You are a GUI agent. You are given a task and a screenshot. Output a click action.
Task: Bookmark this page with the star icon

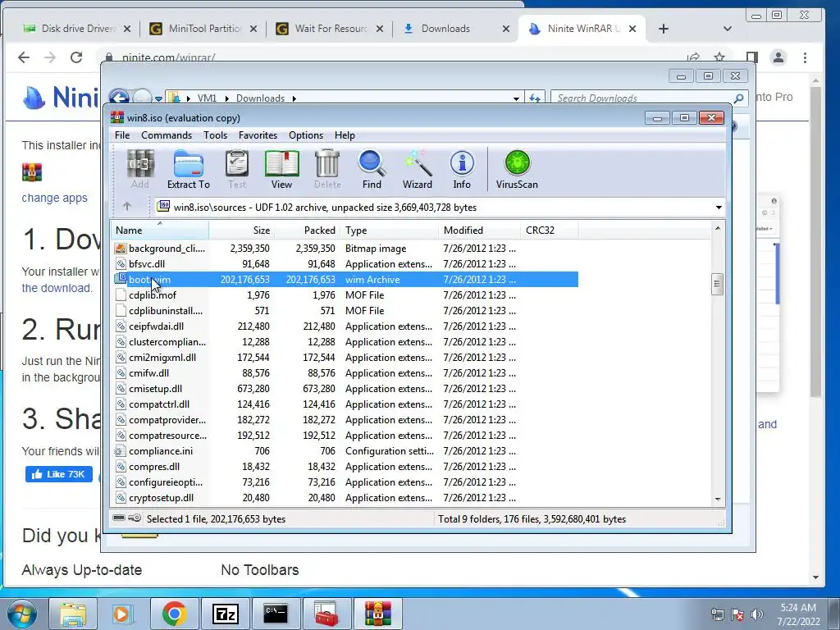point(719,57)
